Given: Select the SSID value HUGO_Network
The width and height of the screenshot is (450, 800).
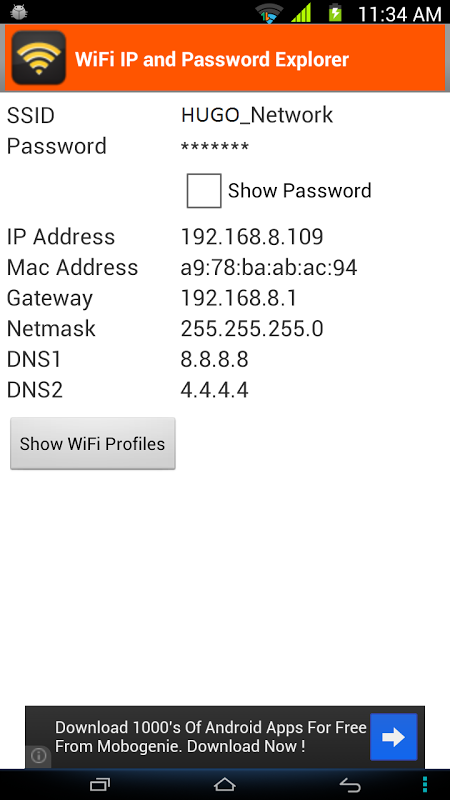Looking at the screenshot, I should (x=257, y=115).
